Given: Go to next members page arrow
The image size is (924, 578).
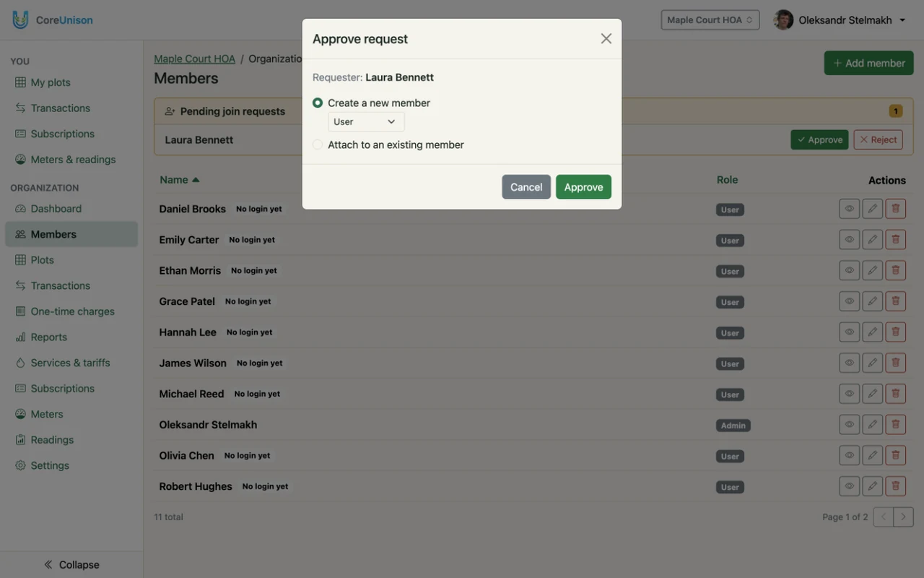Looking at the screenshot, I should (904, 517).
